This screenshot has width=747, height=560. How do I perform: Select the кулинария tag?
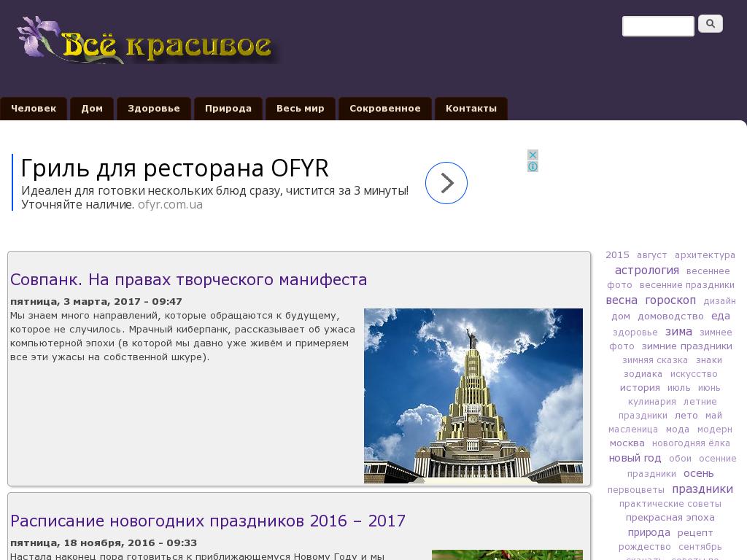tap(651, 402)
